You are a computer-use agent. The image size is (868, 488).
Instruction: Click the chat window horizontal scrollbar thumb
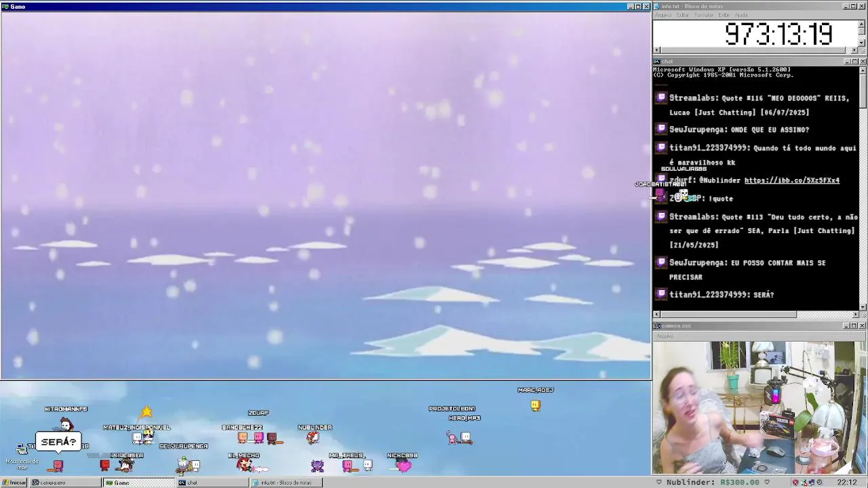click(x=728, y=314)
